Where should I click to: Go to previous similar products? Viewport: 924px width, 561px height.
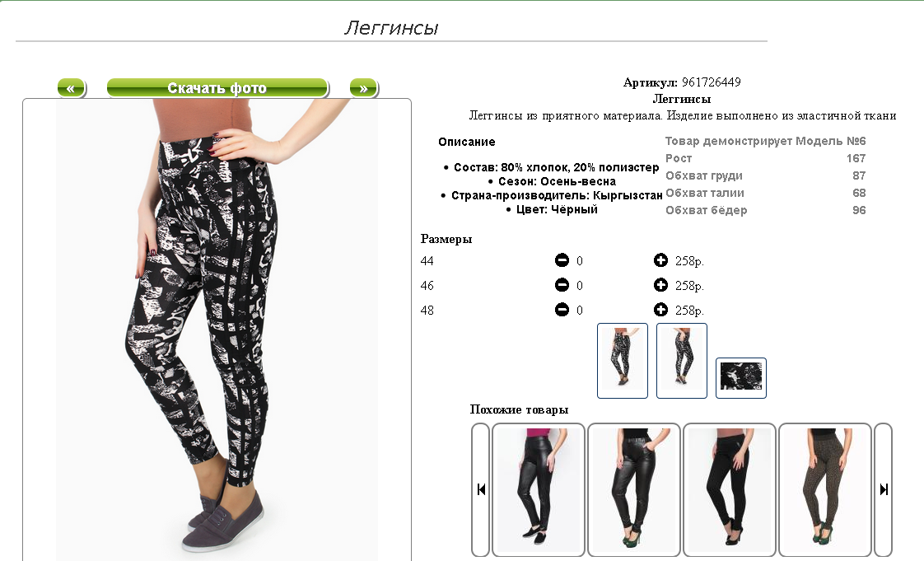click(481, 489)
